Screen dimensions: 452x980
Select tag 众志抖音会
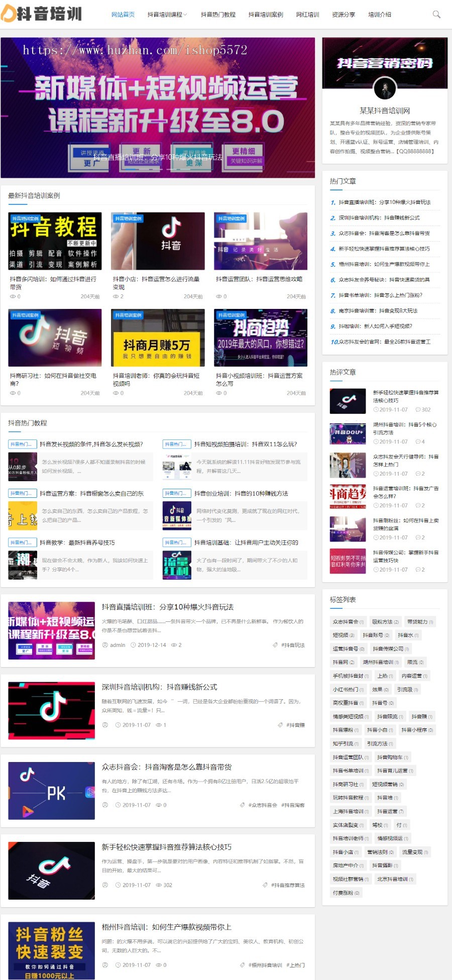click(x=348, y=621)
